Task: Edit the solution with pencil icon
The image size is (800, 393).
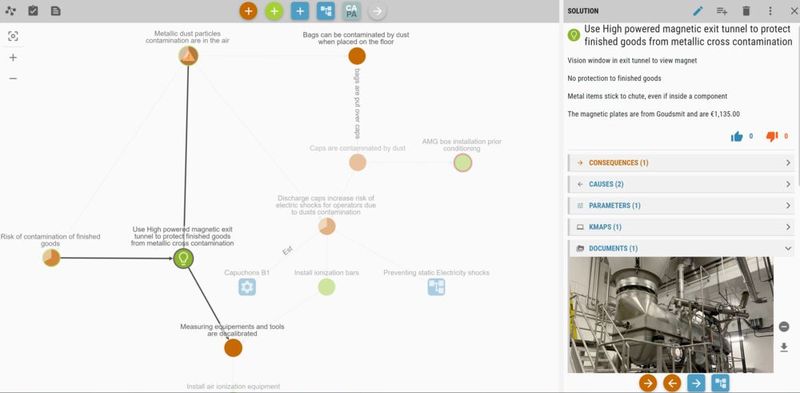Action: click(x=698, y=11)
